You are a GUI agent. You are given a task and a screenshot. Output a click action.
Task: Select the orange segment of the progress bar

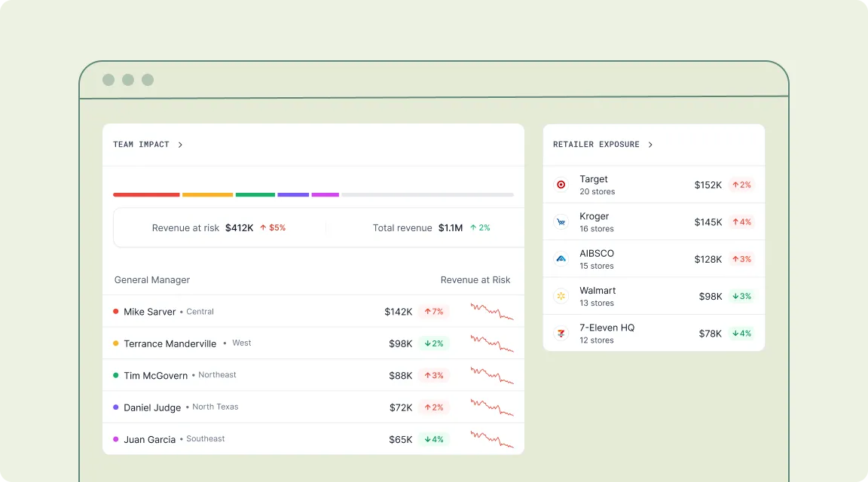pyautogui.click(x=208, y=195)
